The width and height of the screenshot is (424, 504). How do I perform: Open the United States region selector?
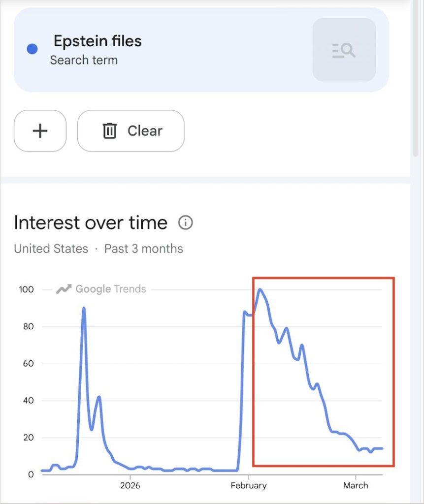tap(51, 249)
